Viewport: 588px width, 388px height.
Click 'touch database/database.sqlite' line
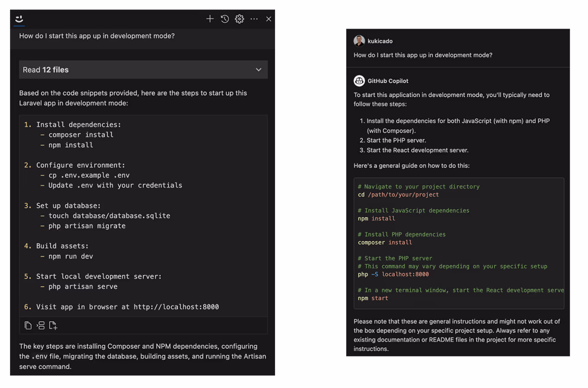click(109, 216)
